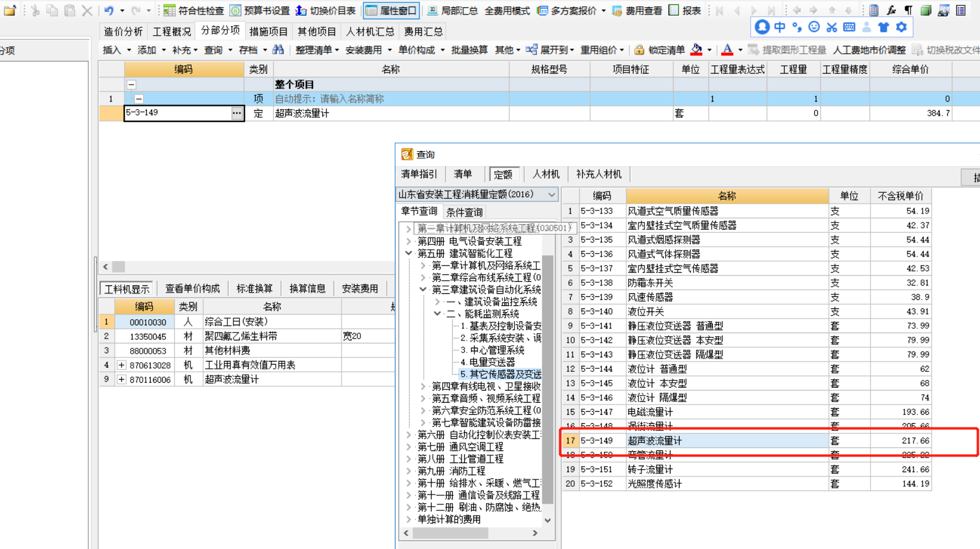Open the 展开到 expand-to dropdown

click(x=550, y=50)
